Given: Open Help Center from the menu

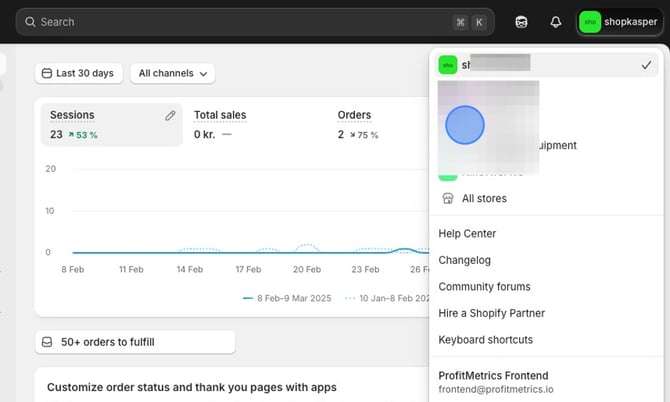Looking at the screenshot, I should click(467, 234).
